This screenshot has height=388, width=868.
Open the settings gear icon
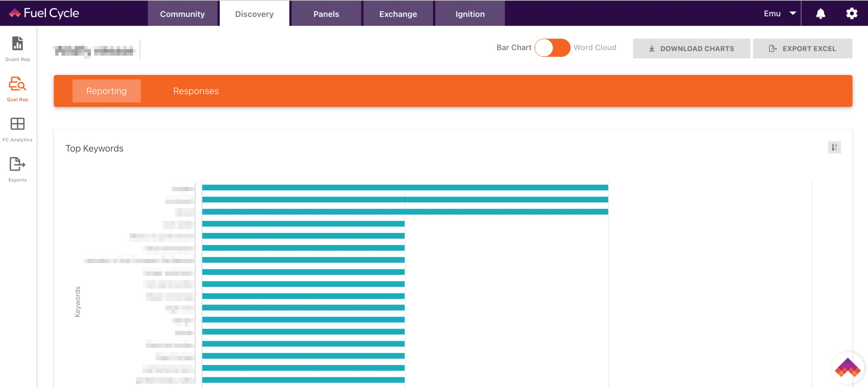click(x=851, y=14)
